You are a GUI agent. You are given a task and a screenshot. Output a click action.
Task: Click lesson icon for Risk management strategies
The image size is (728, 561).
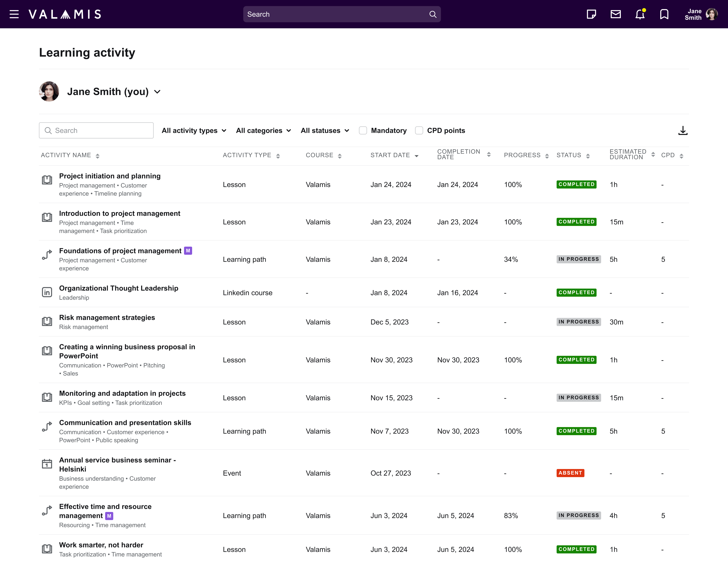tap(47, 321)
